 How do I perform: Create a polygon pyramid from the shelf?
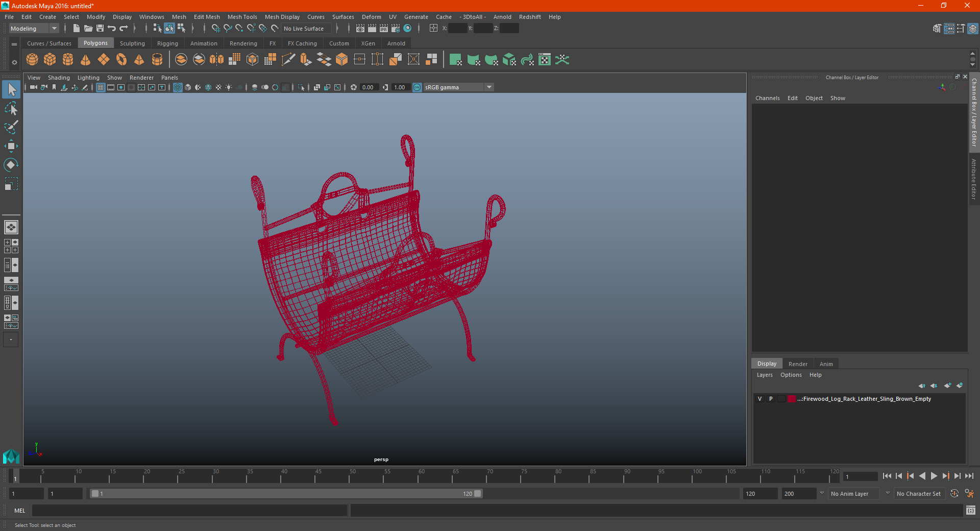tap(139, 60)
